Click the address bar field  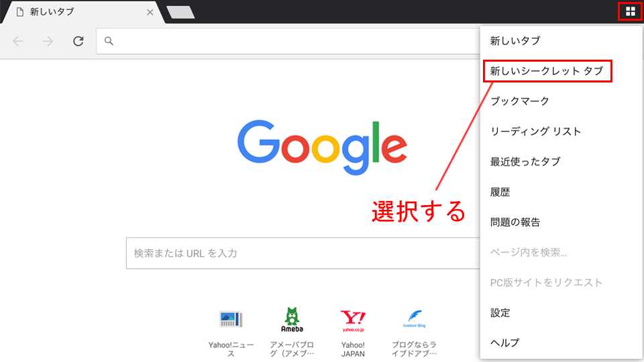click(288, 41)
